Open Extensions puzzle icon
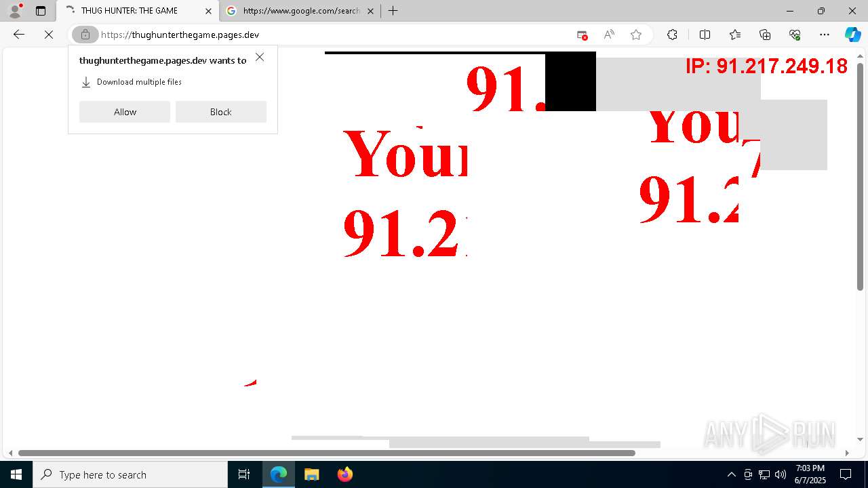The image size is (868, 488). pos(672,35)
